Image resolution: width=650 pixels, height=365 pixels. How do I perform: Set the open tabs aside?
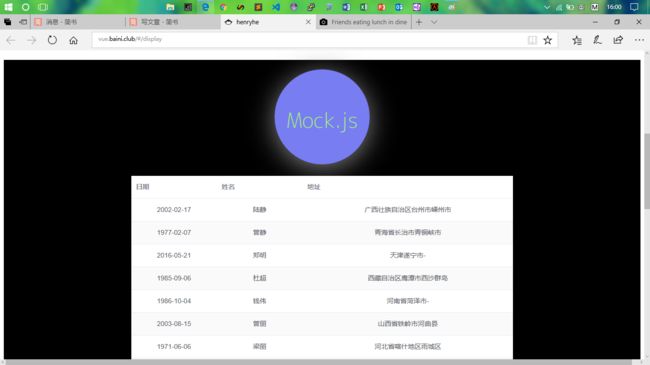click(x=23, y=22)
